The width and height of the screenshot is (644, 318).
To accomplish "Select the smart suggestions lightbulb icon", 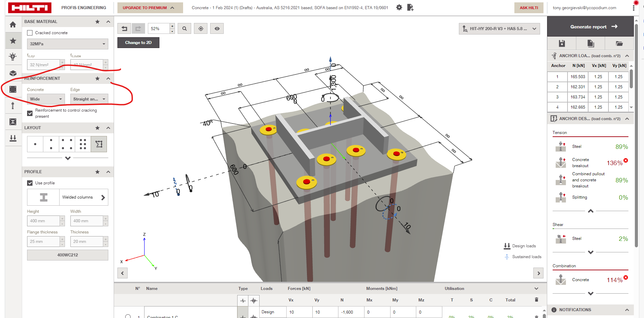I will tap(13, 57).
